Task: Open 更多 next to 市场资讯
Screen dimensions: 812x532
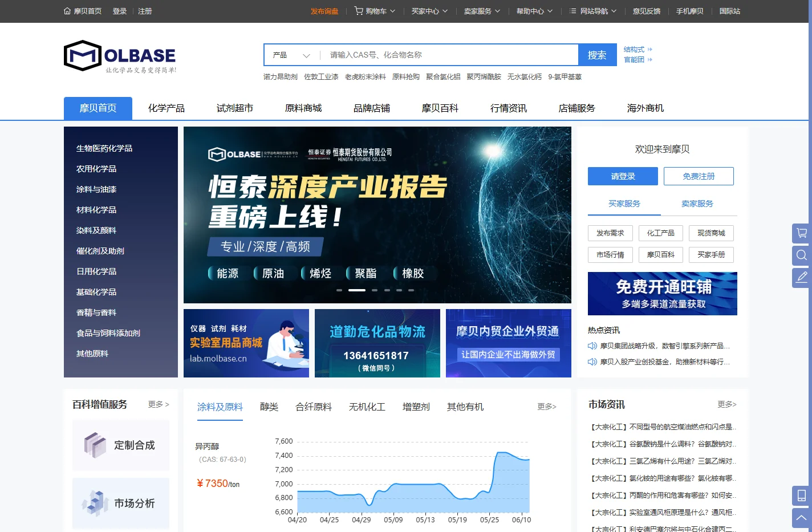Action: (727, 404)
